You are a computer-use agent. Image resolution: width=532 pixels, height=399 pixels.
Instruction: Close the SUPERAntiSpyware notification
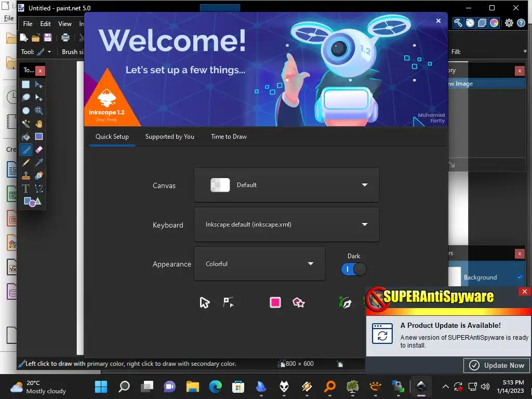[525, 291]
